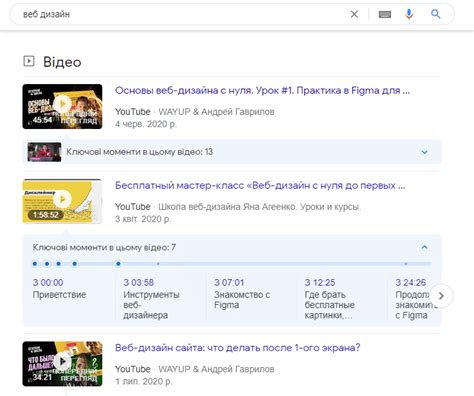Image resolution: width=474 pixels, height=396 pixels.
Task: Play the 1:58:52 video thumbnail
Action: point(62,201)
